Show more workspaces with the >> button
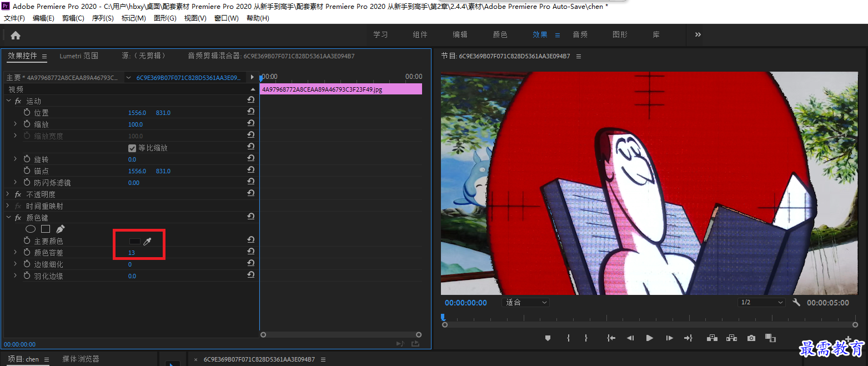Viewport: 868px width, 366px height. click(698, 34)
